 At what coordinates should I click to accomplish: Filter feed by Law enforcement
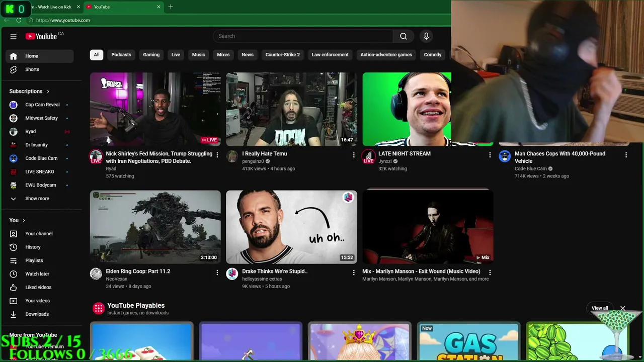click(x=330, y=55)
